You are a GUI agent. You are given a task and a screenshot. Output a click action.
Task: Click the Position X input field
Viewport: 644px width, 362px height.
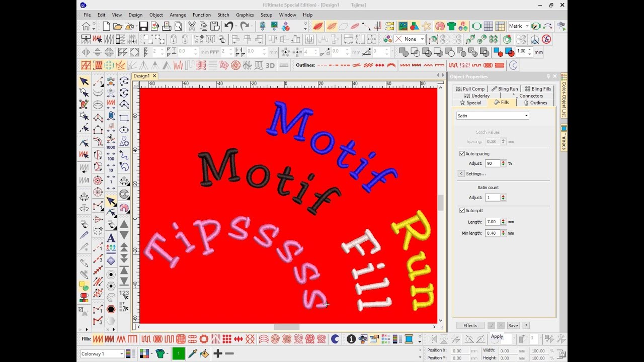pos(460,350)
